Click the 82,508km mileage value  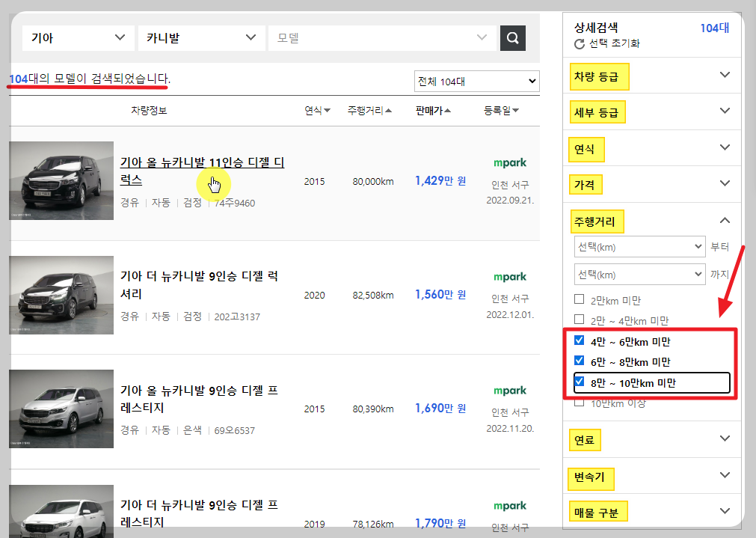click(373, 296)
